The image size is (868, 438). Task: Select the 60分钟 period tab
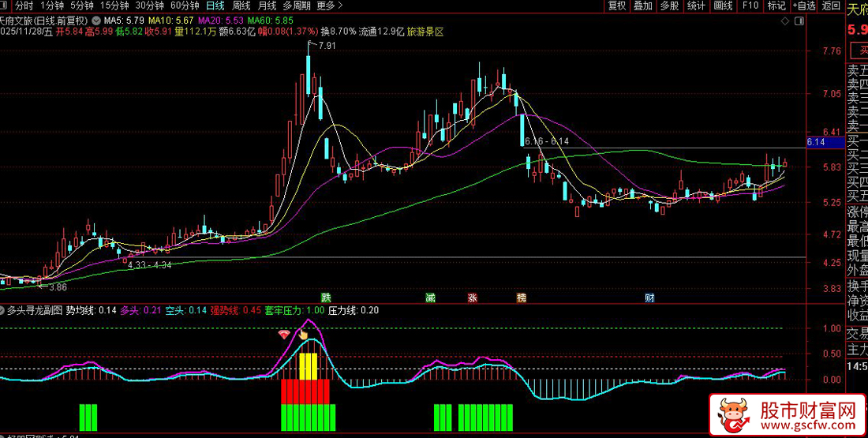[x=184, y=6]
